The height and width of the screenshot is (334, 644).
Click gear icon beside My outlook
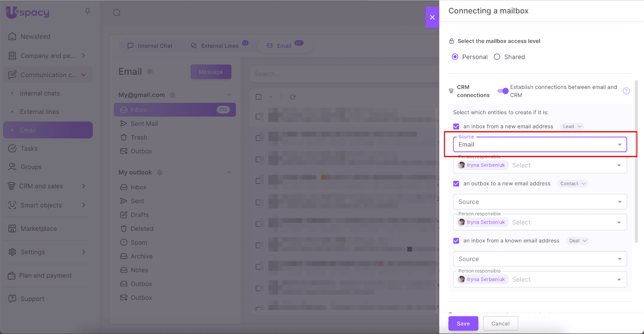point(160,173)
